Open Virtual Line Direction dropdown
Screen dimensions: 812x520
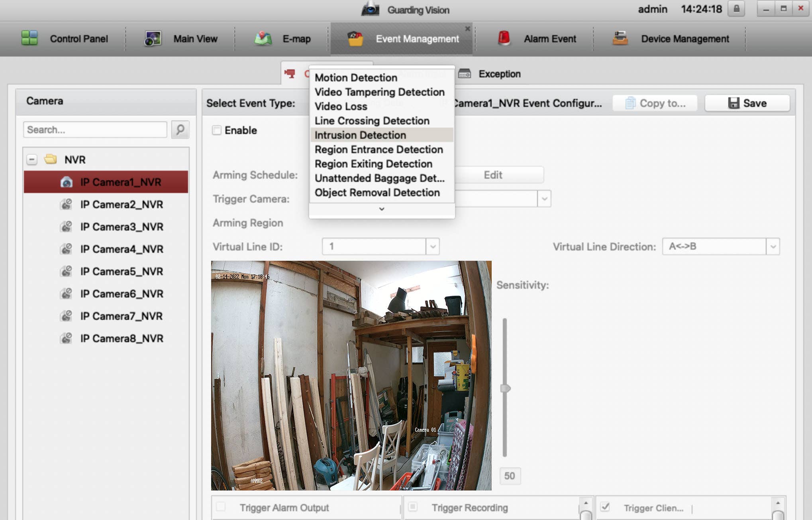click(x=773, y=246)
